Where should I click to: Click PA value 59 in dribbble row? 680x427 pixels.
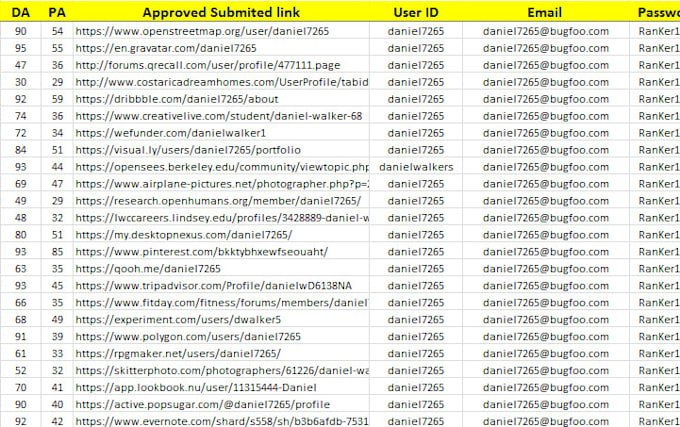tap(57, 99)
